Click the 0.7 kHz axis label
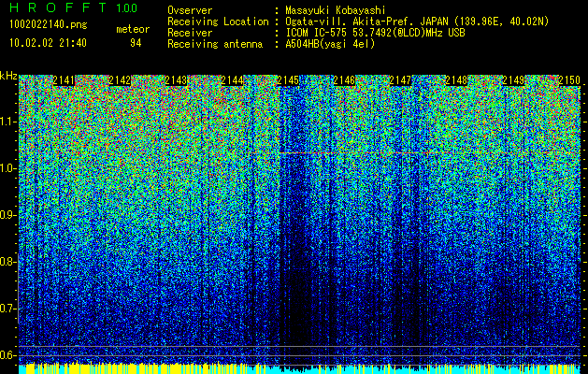Image resolution: width=588 pixels, height=374 pixels. point(7,309)
